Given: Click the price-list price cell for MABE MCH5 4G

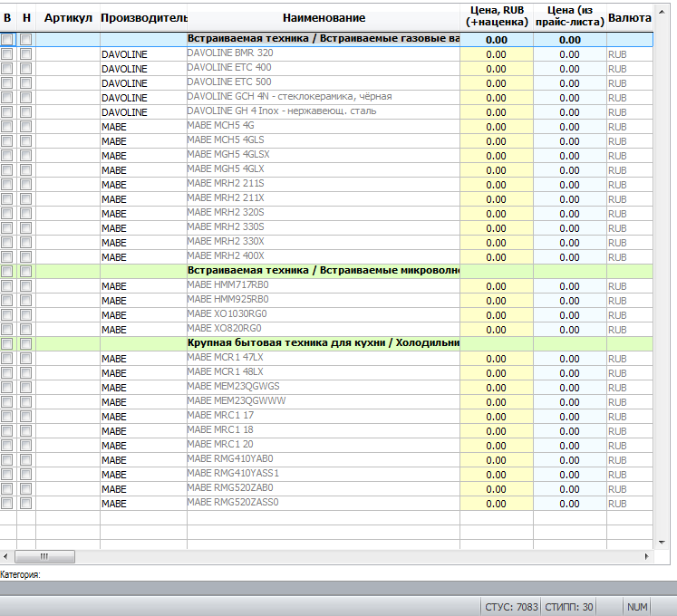Looking at the screenshot, I should [570, 127].
